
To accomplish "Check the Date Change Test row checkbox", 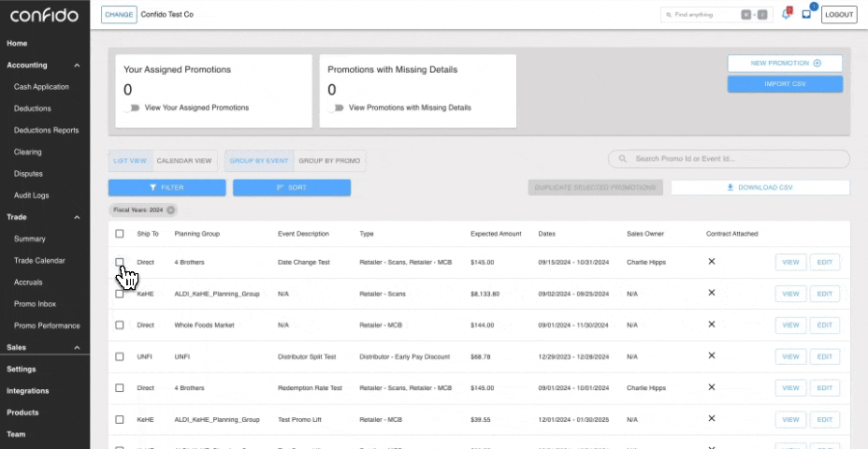I will [x=120, y=262].
